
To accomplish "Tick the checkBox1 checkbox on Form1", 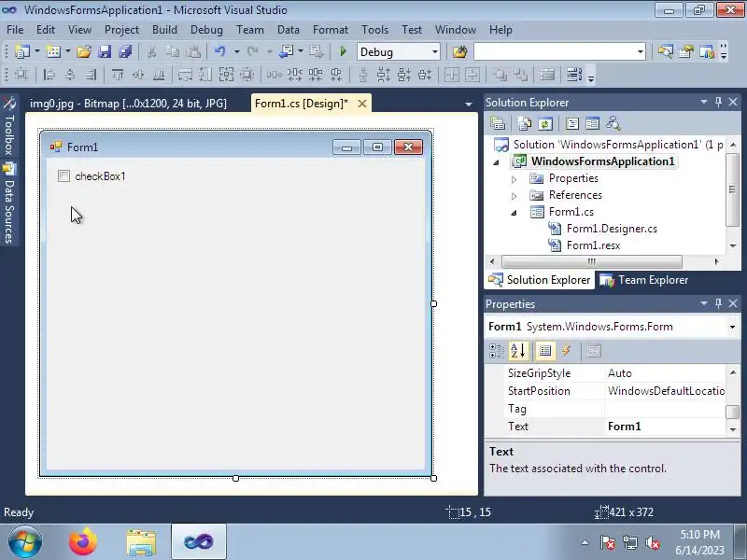I will click(x=63, y=176).
